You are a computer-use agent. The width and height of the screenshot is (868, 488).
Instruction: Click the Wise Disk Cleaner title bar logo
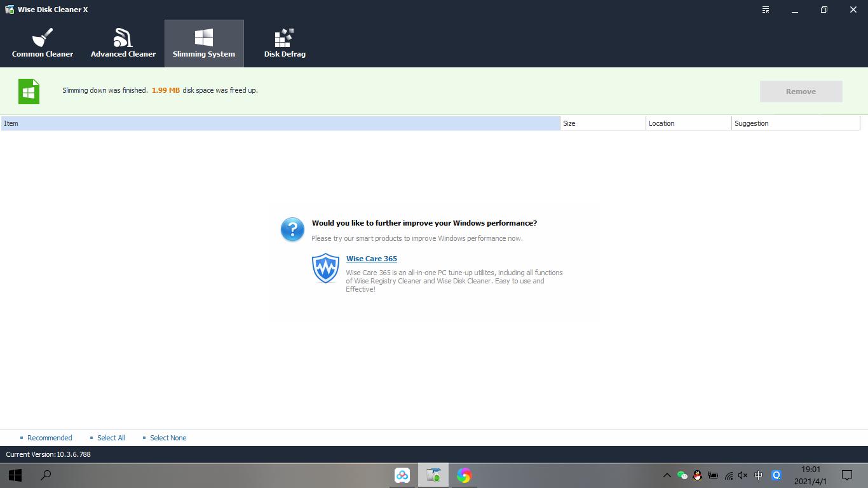[x=10, y=10]
